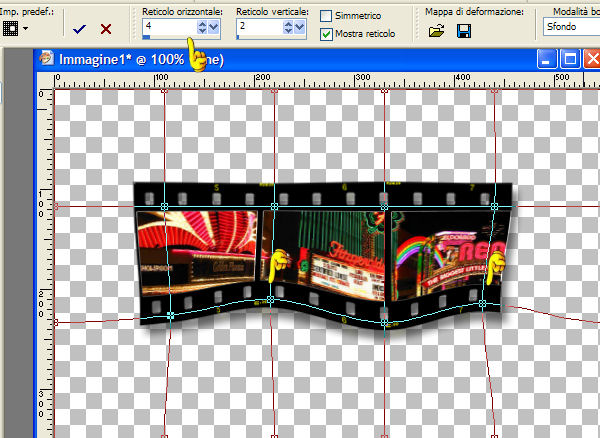Open the Sfondo edge mode combo box
This screenshot has width=600, height=438.
(571, 27)
